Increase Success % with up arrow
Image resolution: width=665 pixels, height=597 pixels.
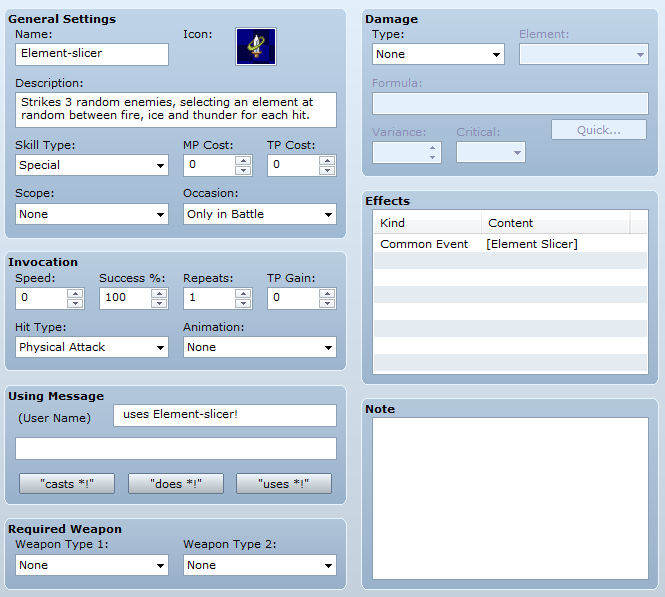coord(159,293)
